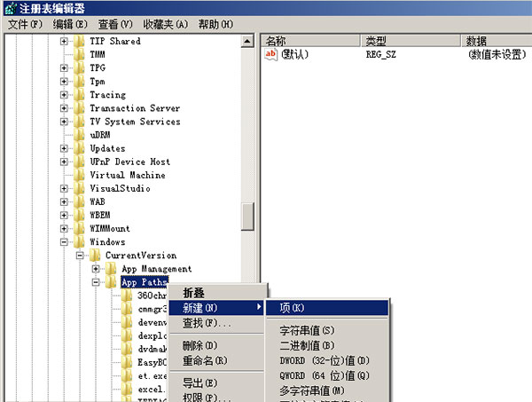Click the folder icon next to Updates
Screen dimensions: 532x402
tap(80, 148)
